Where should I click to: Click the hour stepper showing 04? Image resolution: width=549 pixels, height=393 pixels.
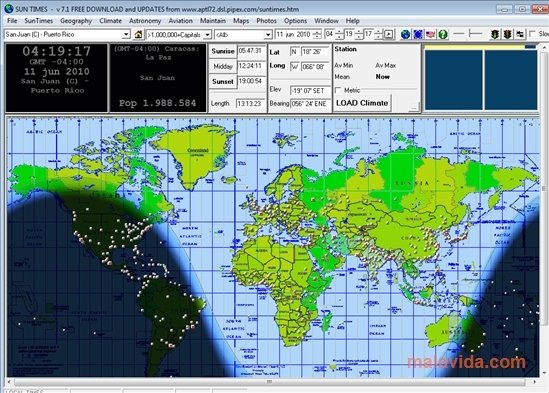click(334, 34)
